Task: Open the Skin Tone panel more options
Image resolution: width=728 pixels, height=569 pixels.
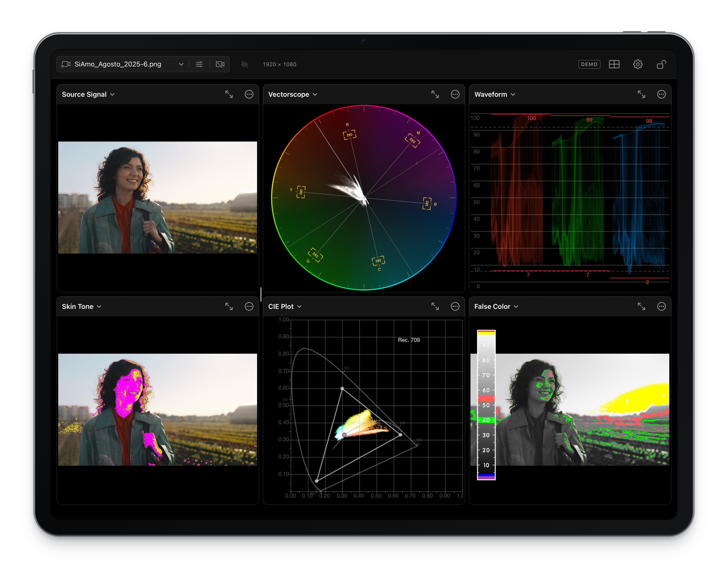Action: coord(249,307)
